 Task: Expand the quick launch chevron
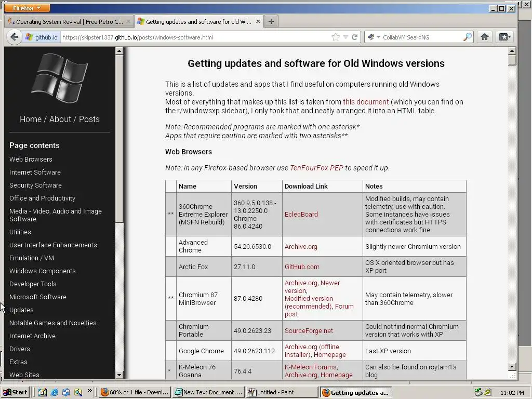coord(89,391)
